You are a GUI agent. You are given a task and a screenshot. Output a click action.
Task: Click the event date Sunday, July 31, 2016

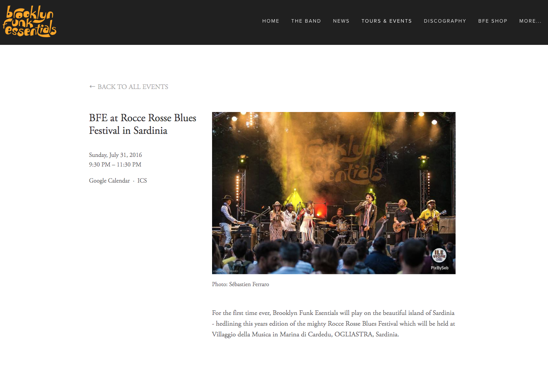pyautogui.click(x=115, y=155)
